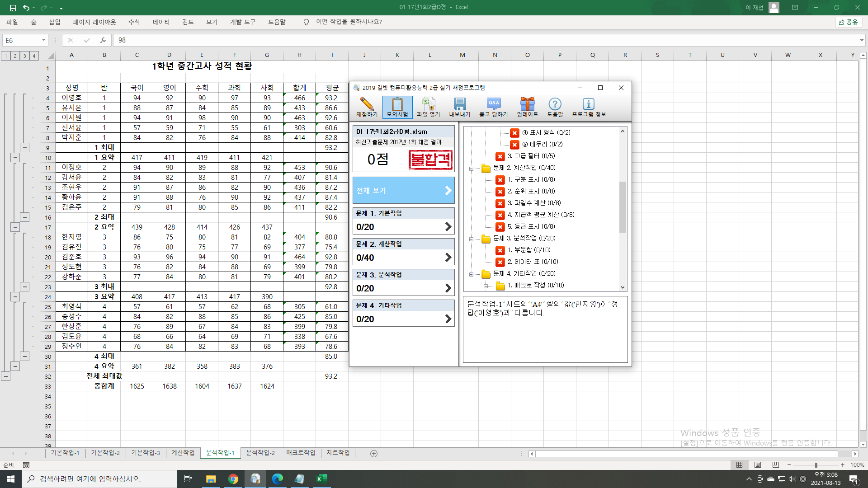Select the 모의시험 clipboard icon
Viewport: 868px width, 488px height.
(397, 107)
